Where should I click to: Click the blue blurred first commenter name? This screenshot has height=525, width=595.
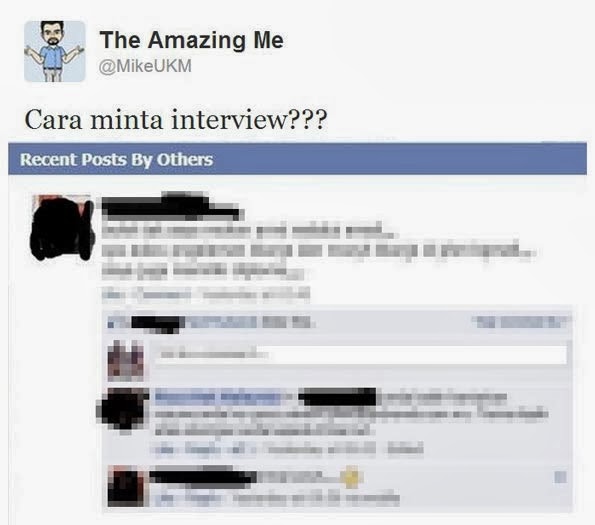click(218, 397)
